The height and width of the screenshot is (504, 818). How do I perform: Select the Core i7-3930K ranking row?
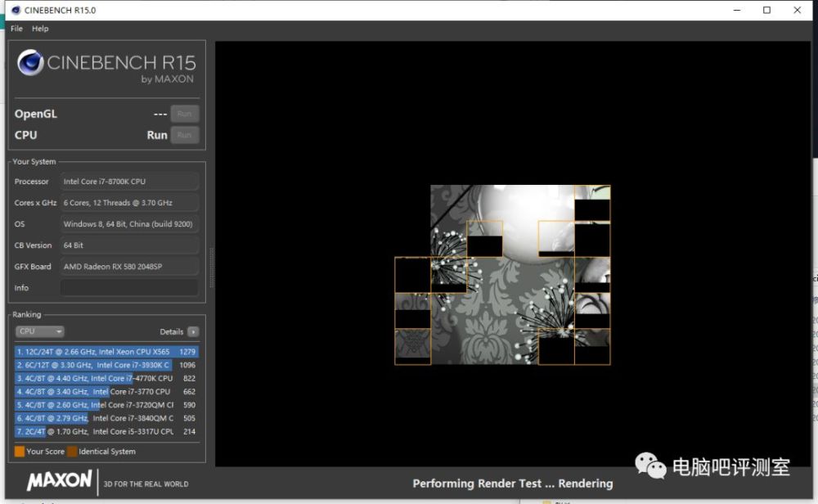(x=106, y=365)
